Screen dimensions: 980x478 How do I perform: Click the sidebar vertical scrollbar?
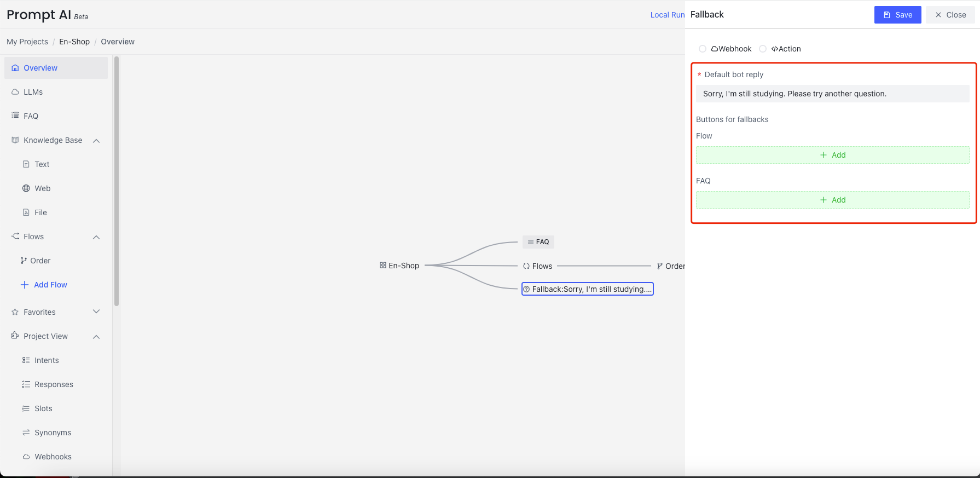[x=117, y=181]
